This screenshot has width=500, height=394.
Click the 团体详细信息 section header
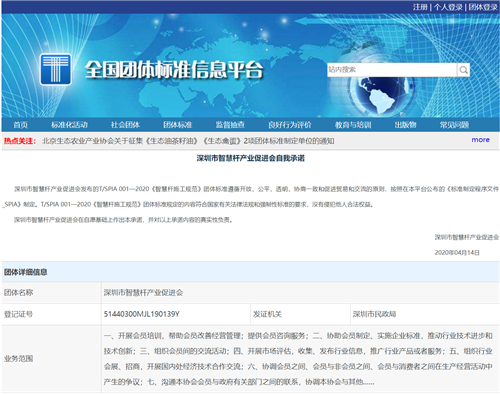(x=26, y=272)
